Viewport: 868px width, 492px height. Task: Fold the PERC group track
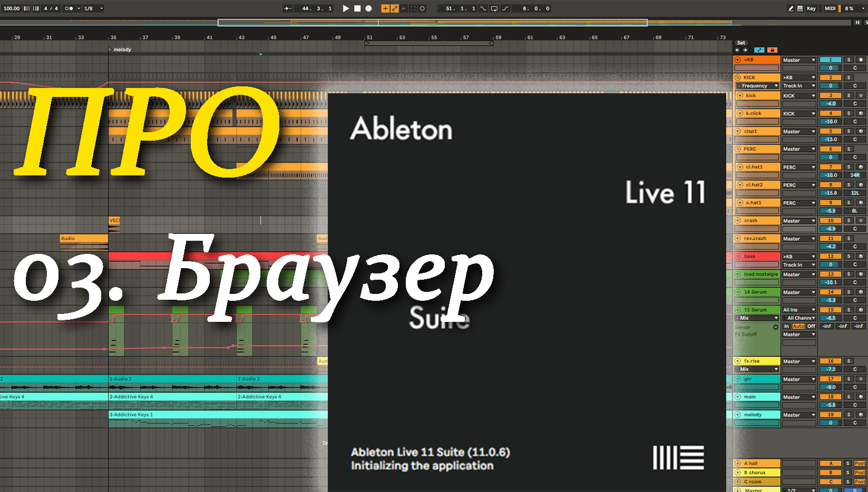pos(738,149)
